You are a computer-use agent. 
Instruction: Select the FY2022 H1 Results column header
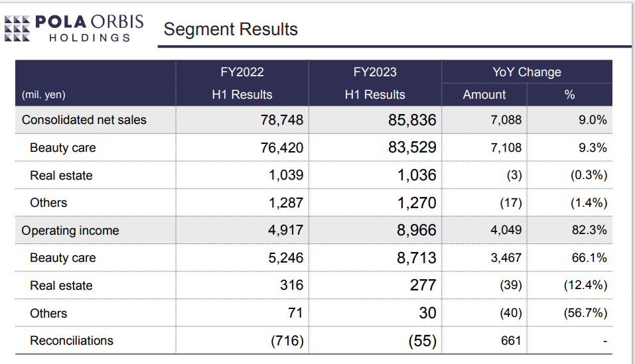[242, 83]
